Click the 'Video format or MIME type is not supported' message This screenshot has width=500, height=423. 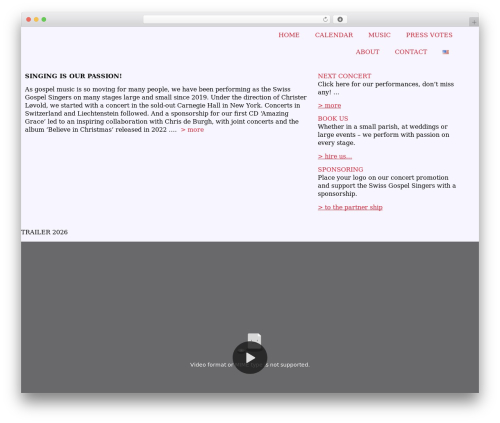[250, 365]
